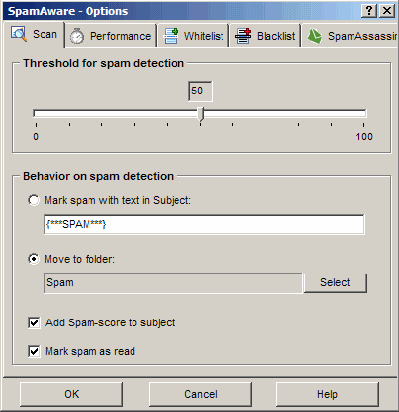Click the Spam folder name field
The image size is (399, 412).
[x=173, y=283]
